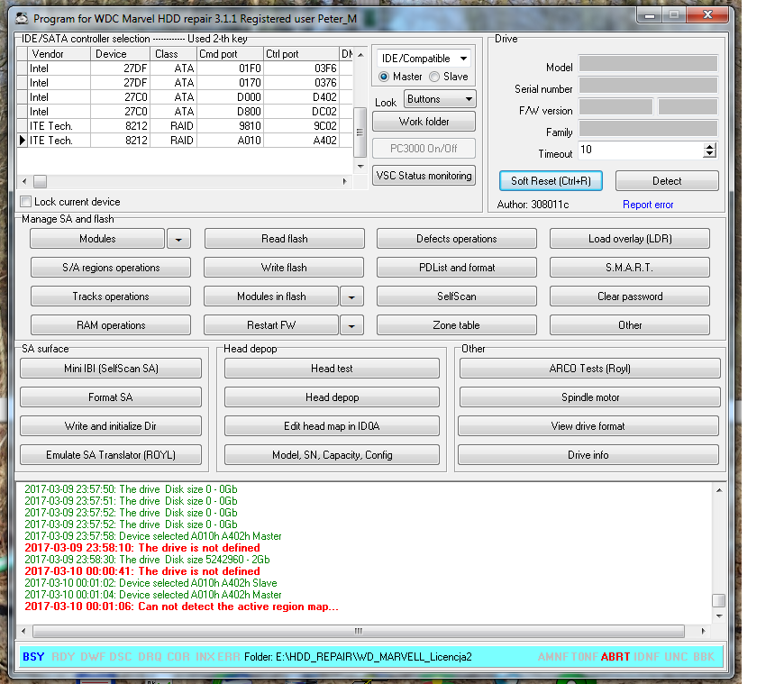Screen dimensions: 784x684
Task: Open RAM operations
Action: (x=111, y=325)
